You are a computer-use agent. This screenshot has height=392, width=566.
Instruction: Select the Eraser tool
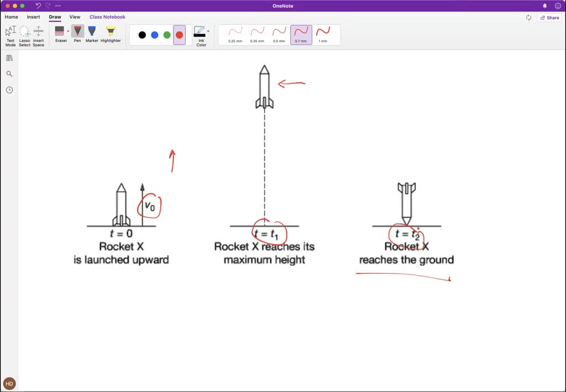[x=61, y=33]
